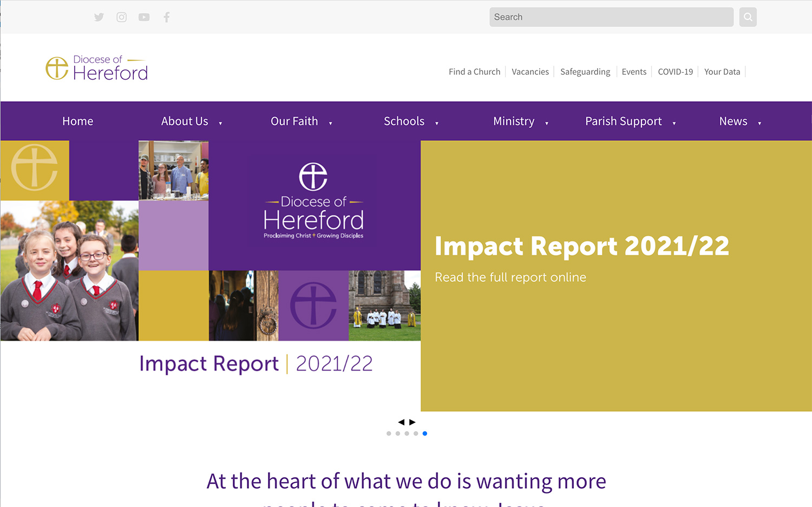Go to previous slide arrow
Viewport: 812px width, 507px height.
coord(401,422)
